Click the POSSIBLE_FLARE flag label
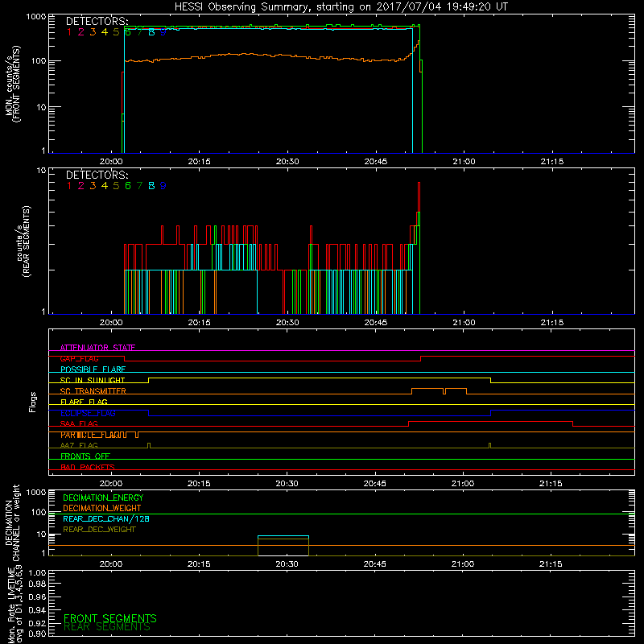Screen dimensions: 644x644 pos(93,369)
